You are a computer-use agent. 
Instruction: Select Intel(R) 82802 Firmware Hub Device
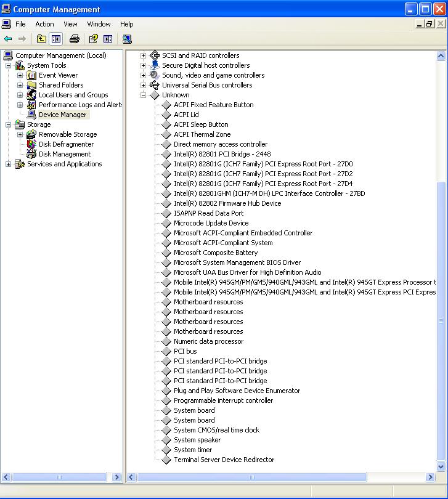coord(227,203)
